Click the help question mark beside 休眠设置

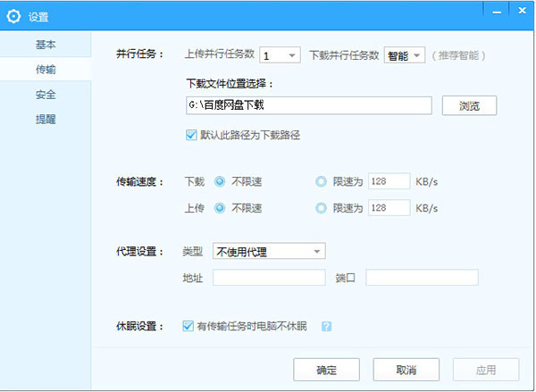(326, 326)
